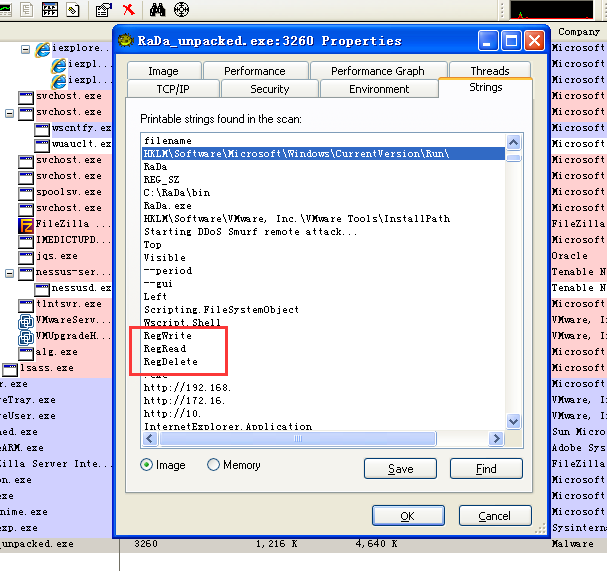Click the horizontal scroll left arrow
This screenshot has height=571, width=607.
pyautogui.click(x=150, y=439)
